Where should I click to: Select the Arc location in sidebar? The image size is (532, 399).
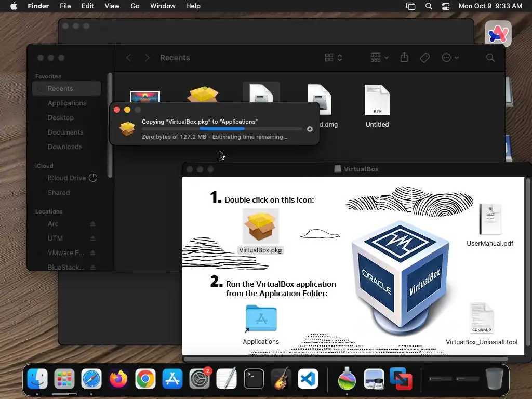pyautogui.click(x=53, y=224)
